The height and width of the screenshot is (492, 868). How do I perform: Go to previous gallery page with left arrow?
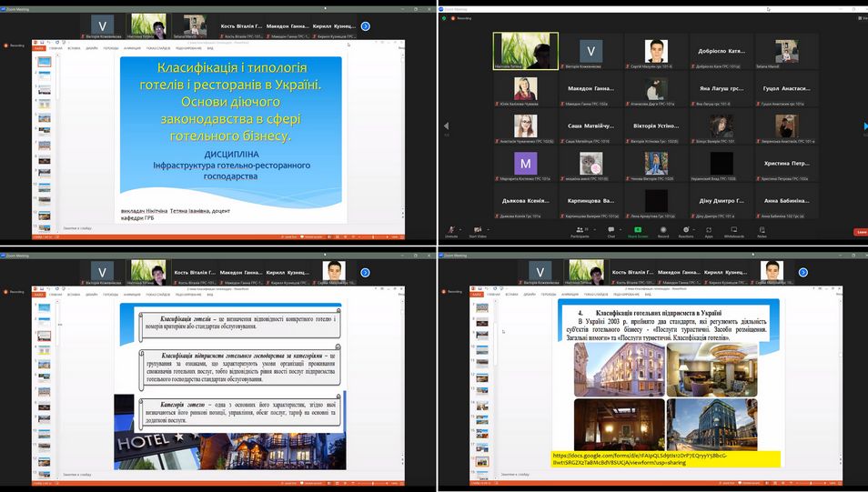(446, 126)
